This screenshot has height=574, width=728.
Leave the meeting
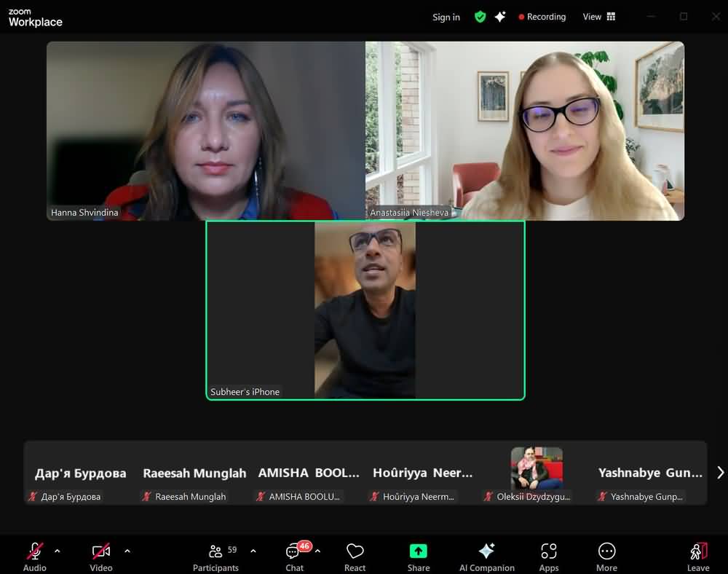pos(697,557)
